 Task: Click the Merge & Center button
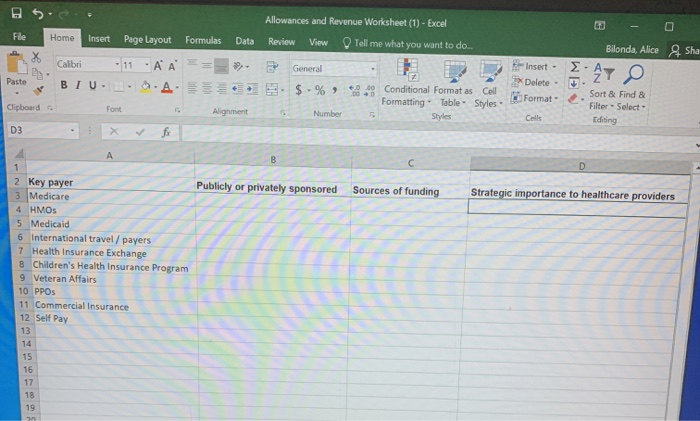(x=272, y=89)
